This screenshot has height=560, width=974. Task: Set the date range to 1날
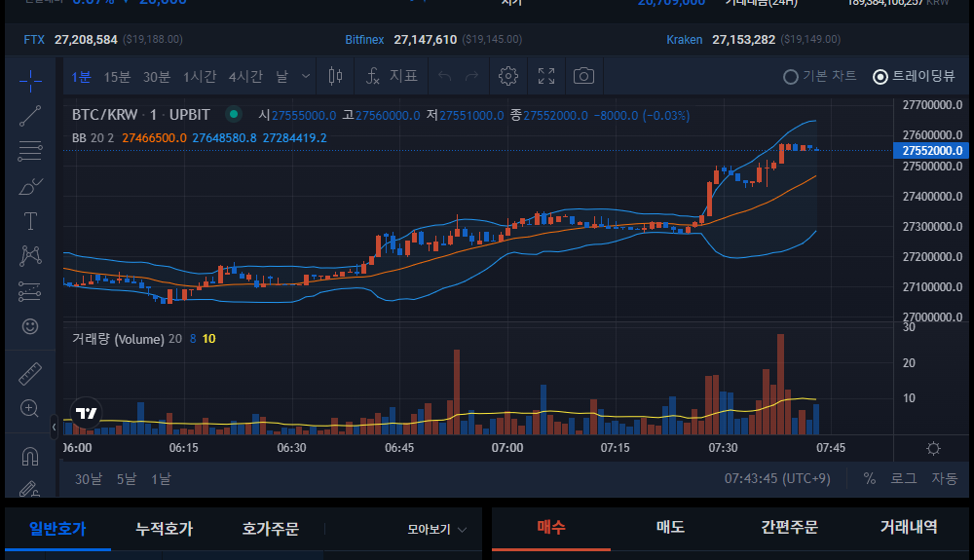(161, 479)
